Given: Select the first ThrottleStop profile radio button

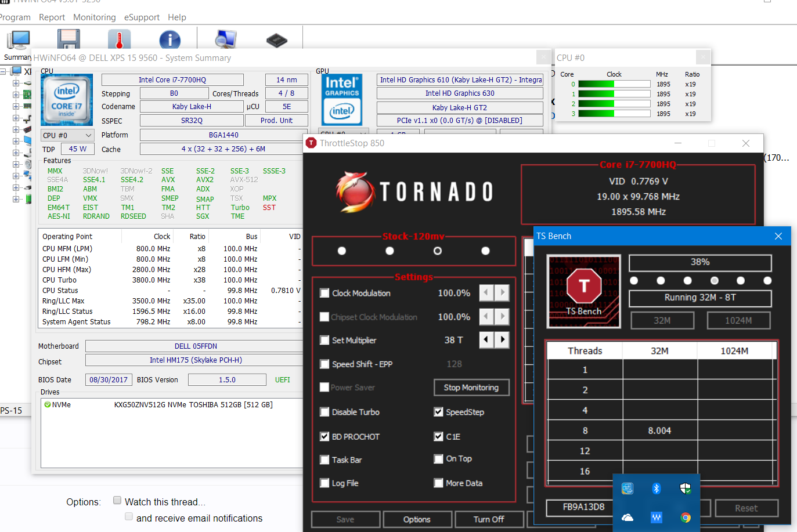Looking at the screenshot, I should (x=342, y=251).
